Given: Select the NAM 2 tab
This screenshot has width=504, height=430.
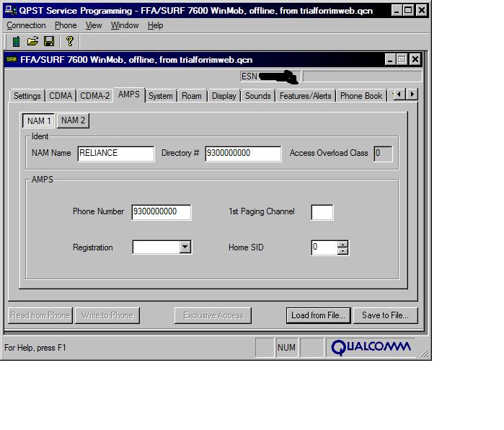Looking at the screenshot, I should tap(73, 120).
